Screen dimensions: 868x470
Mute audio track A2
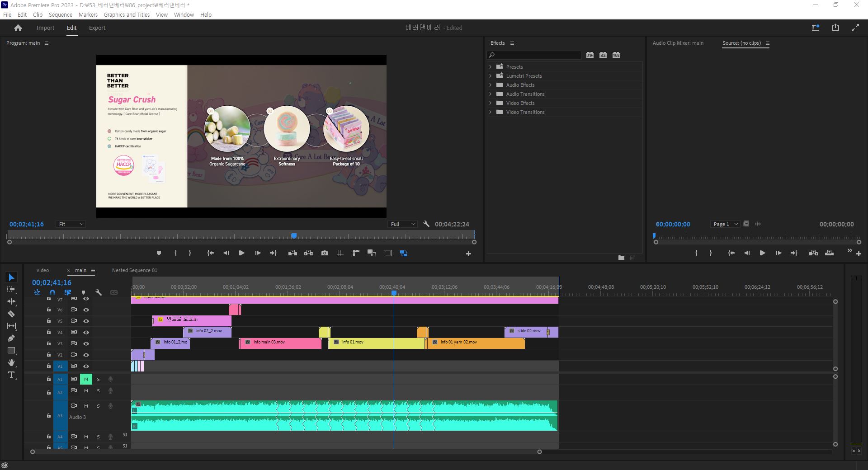coord(86,390)
